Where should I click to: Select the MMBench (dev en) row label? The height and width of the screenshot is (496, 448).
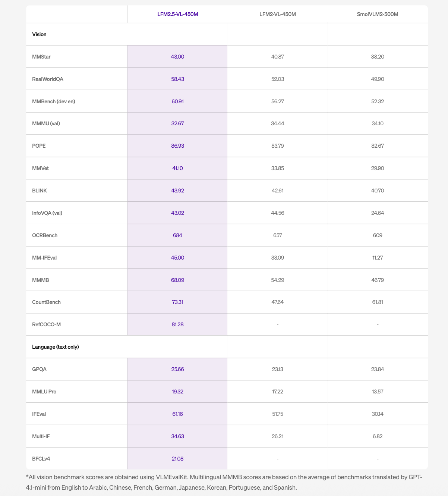coord(54,101)
